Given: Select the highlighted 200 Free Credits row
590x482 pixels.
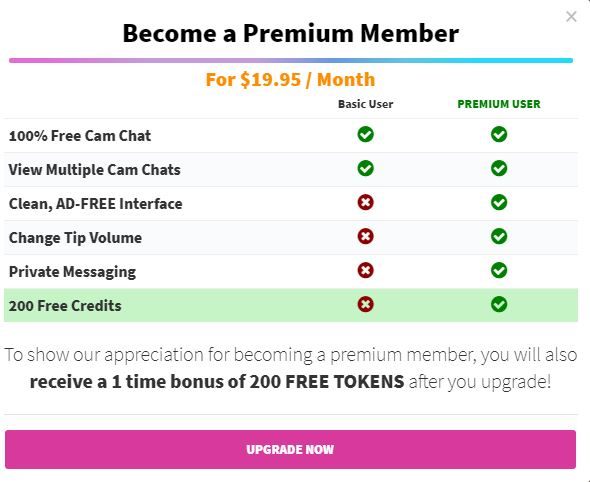Looking at the screenshot, I should click(291, 305).
